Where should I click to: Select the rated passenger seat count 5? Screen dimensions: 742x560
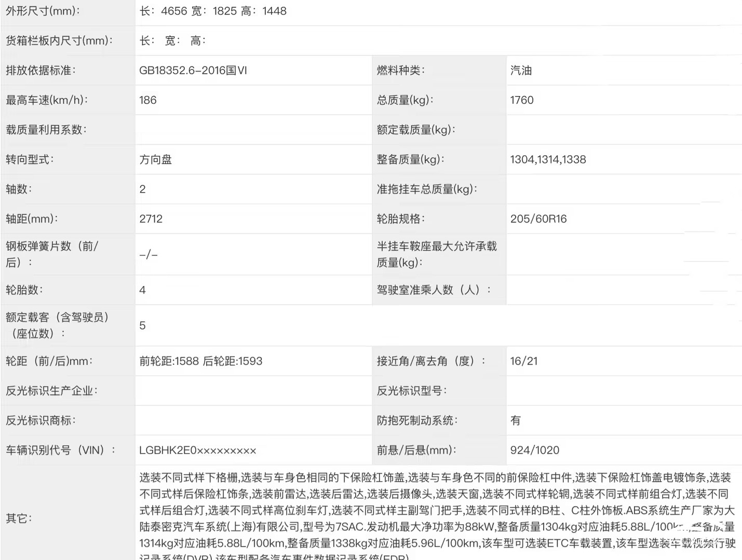pyautogui.click(x=143, y=325)
